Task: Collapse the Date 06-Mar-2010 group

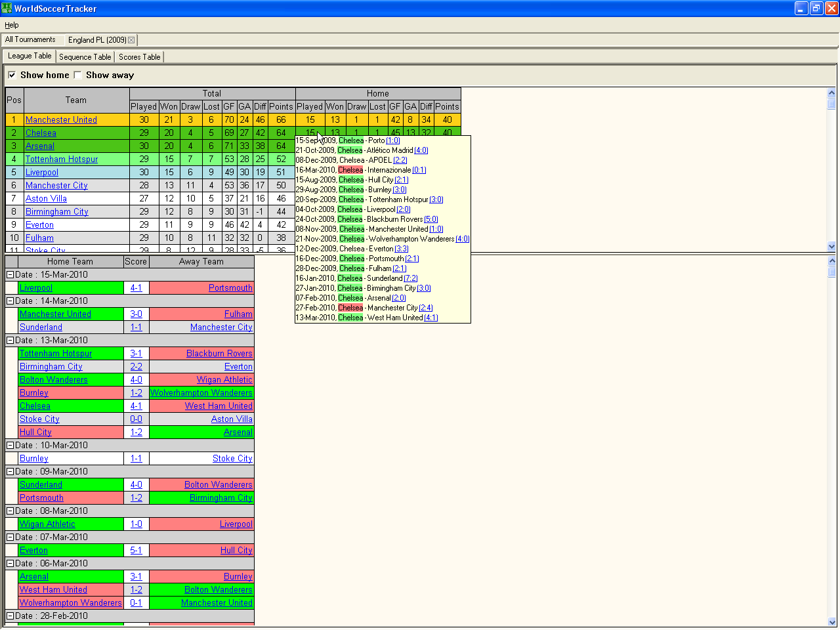Action: [x=10, y=564]
